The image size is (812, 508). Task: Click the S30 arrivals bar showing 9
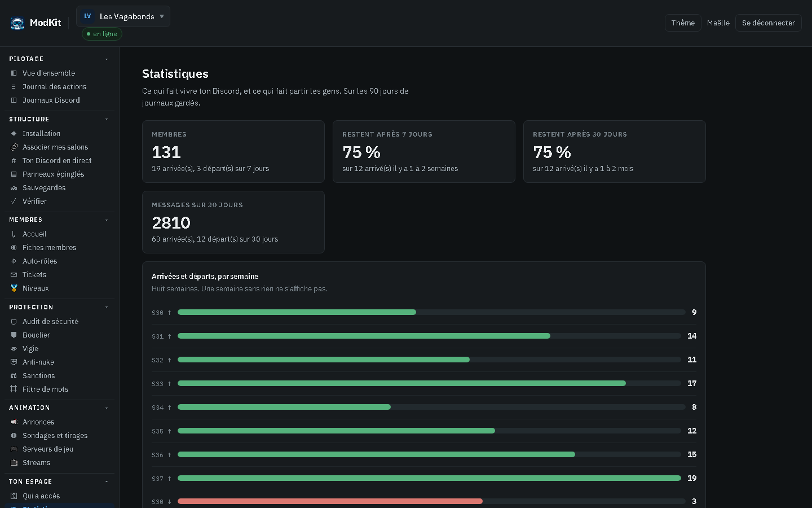point(297,312)
